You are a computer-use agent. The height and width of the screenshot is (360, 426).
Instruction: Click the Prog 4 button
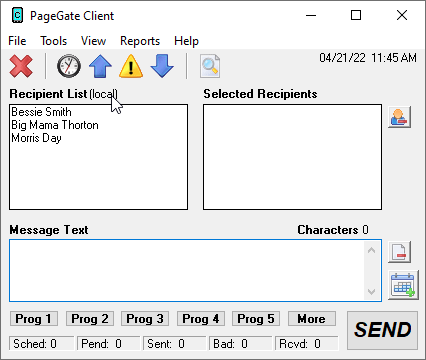click(x=201, y=319)
